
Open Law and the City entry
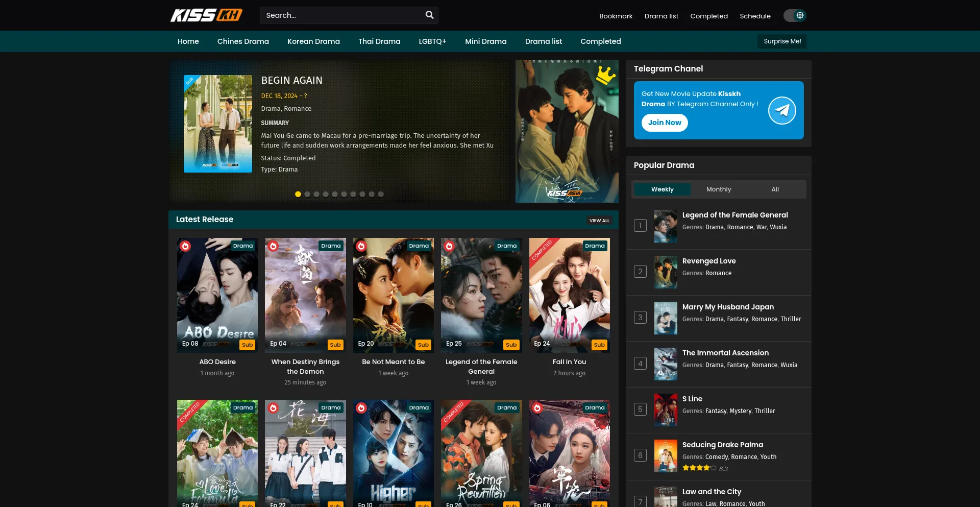[712, 492]
